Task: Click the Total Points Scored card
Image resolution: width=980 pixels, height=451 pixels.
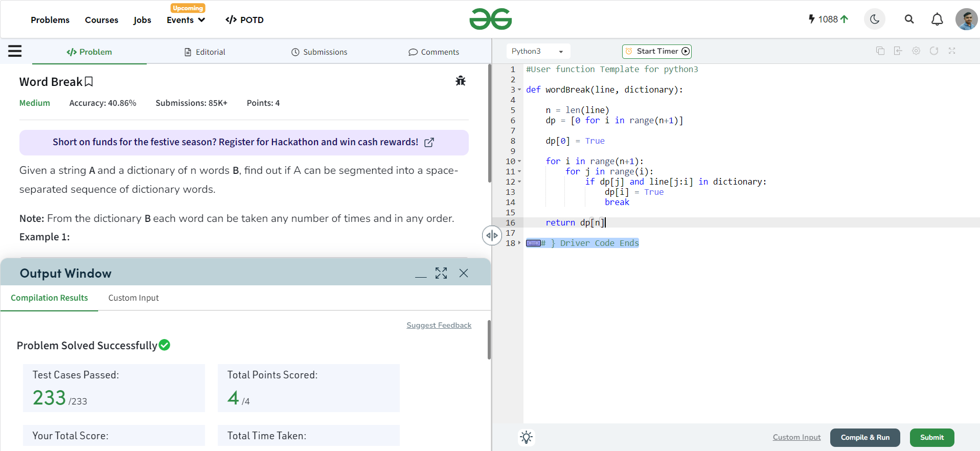Action: point(309,388)
